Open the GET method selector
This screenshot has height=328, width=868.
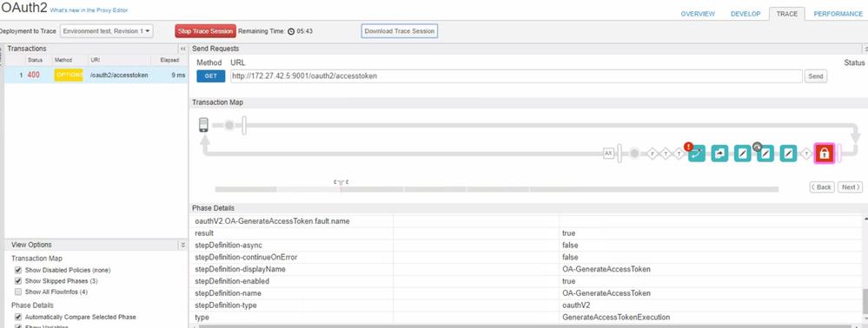(x=210, y=75)
